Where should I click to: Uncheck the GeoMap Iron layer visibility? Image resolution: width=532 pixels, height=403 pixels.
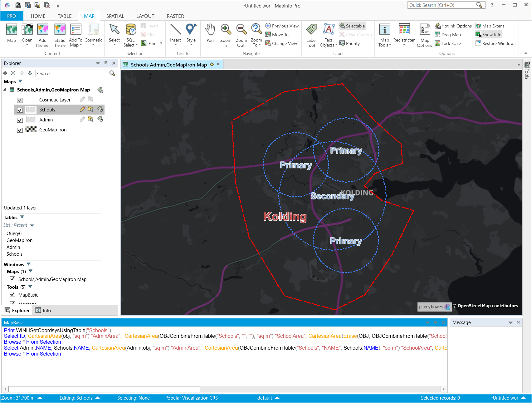20,130
